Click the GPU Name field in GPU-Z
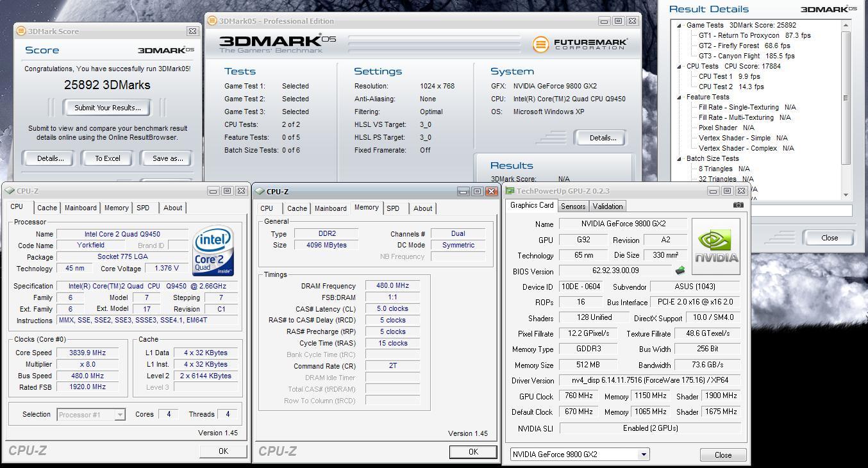This screenshot has height=468, width=868. point(623,224)
